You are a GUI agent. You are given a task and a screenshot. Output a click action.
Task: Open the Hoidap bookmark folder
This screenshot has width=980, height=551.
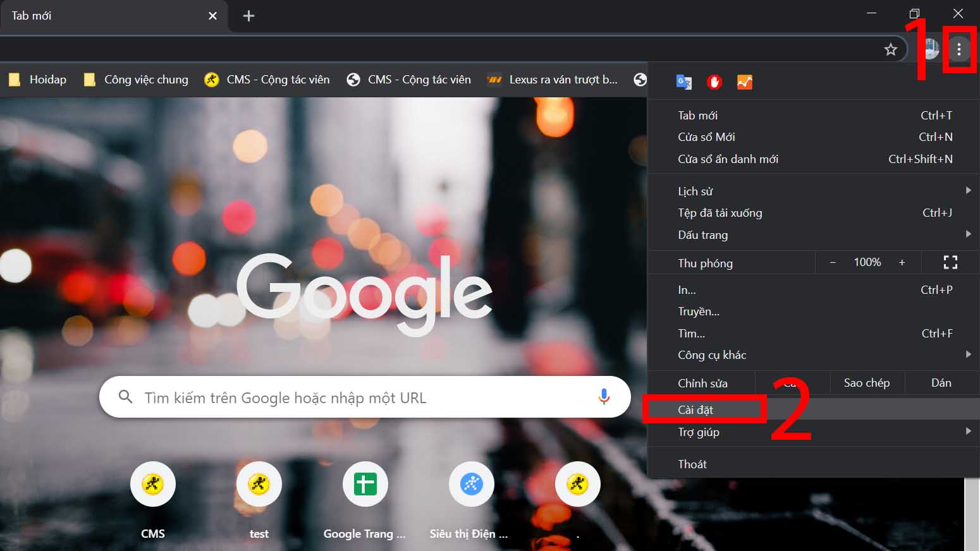coord(38,80)
